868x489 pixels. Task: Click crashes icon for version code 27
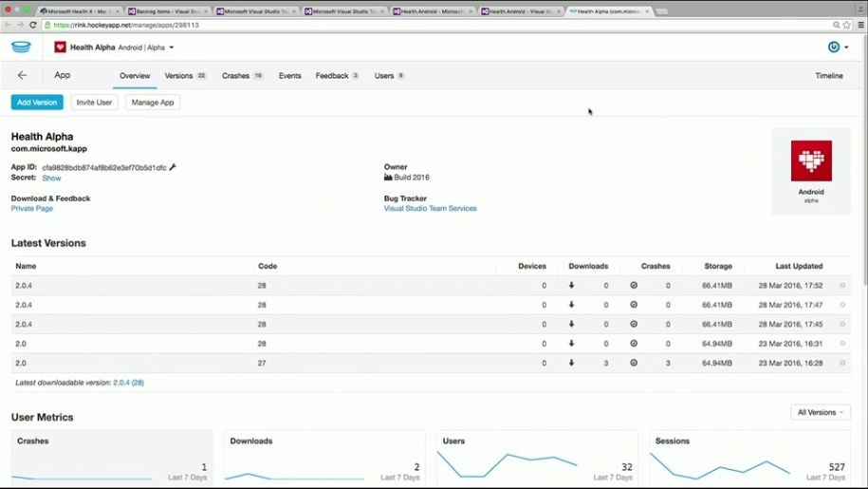634,363
